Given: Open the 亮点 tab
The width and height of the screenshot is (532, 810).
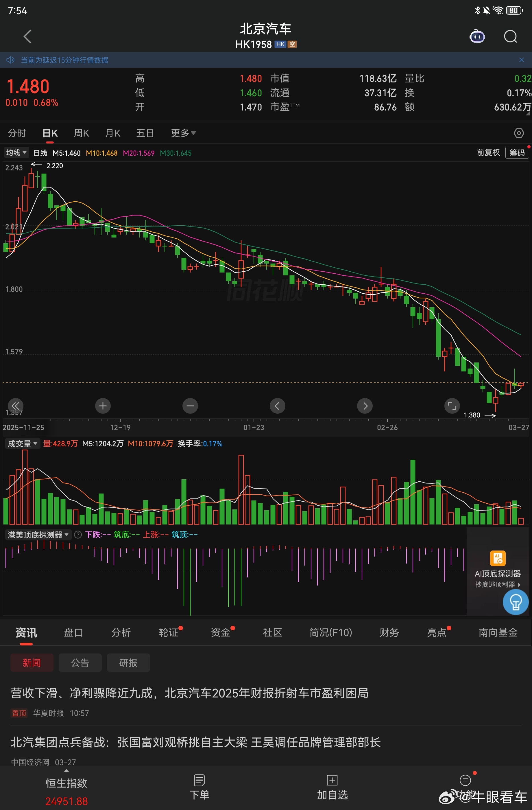Looking at the screenshot, I should pos(437,633).
